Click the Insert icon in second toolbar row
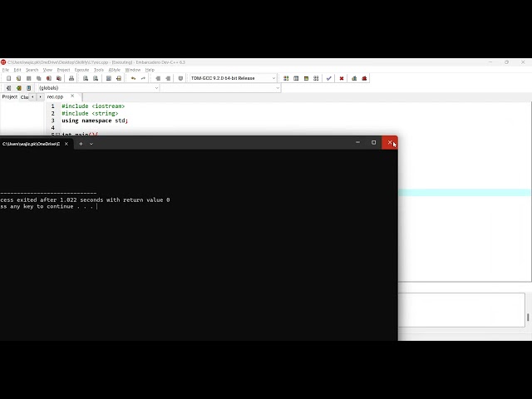 point(9,88)
